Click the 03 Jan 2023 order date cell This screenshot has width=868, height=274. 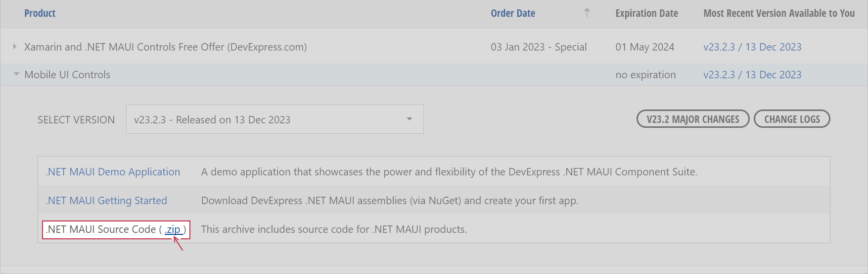coord(538,47)
